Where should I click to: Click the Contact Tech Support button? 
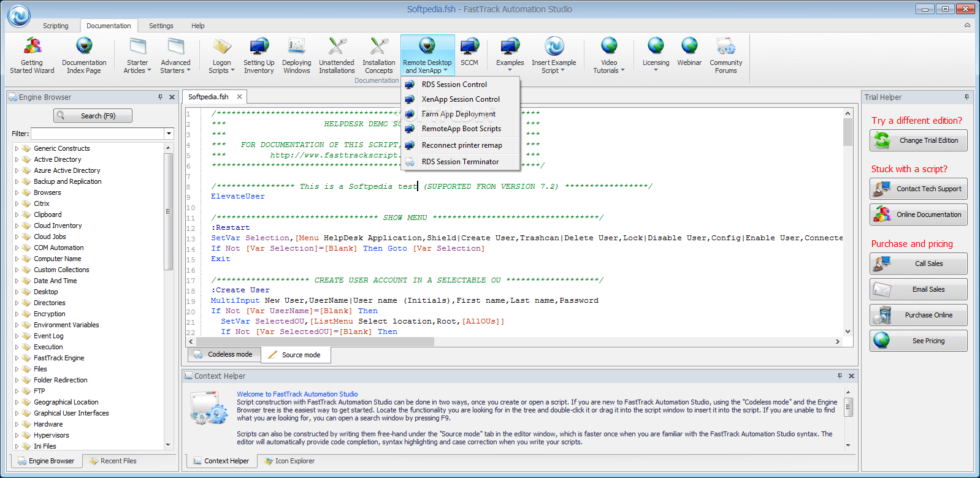click(918, 189)
